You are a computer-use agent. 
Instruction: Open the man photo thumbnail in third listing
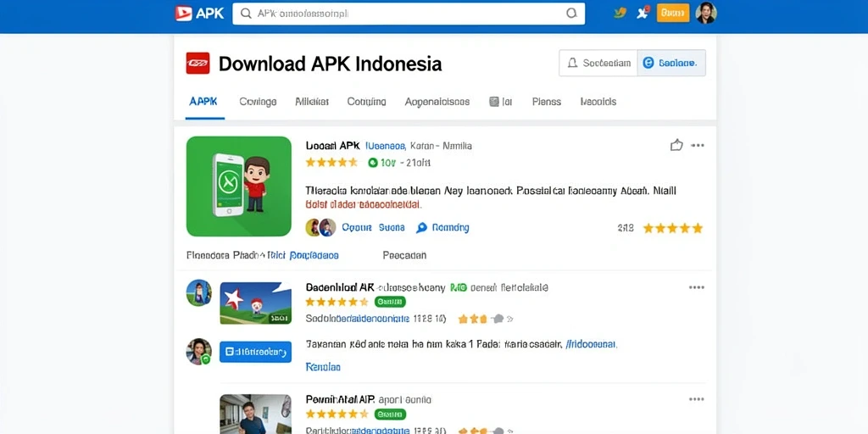256,414
